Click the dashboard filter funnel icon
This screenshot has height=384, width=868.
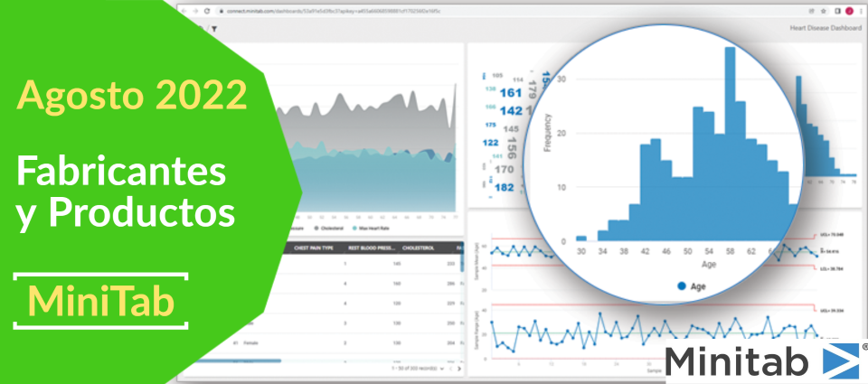click(214, 29)
